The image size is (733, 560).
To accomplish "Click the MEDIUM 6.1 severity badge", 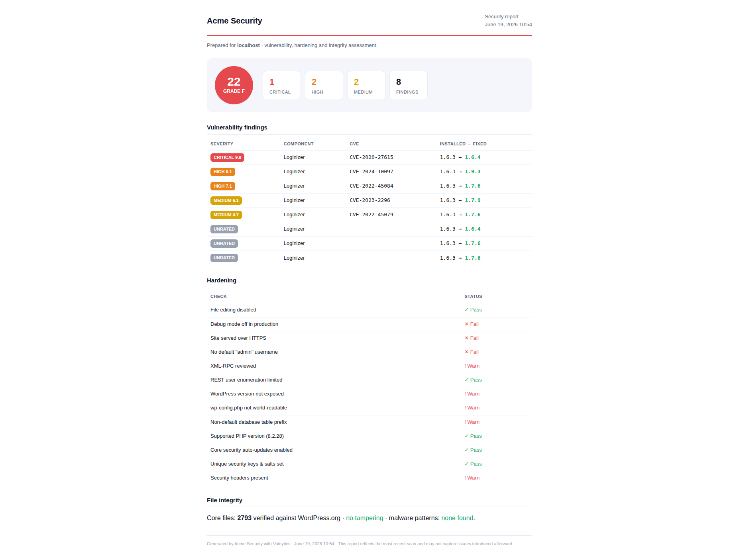I will tap(226, 200).
